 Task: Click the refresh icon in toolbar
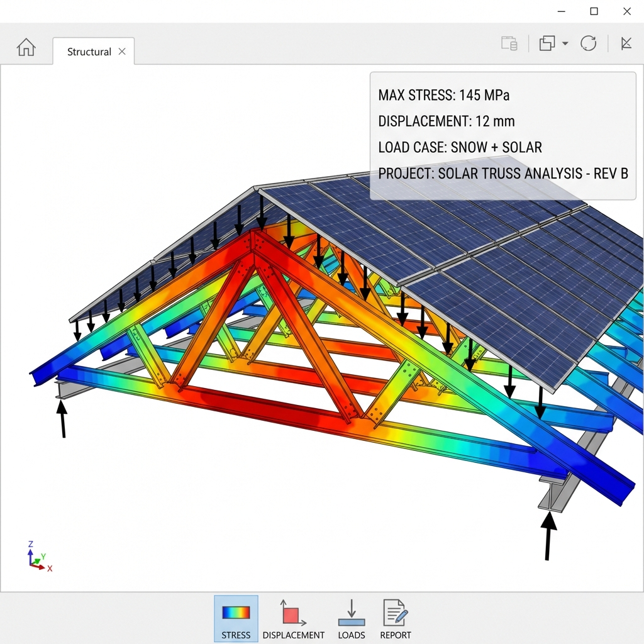coord(588,43)
